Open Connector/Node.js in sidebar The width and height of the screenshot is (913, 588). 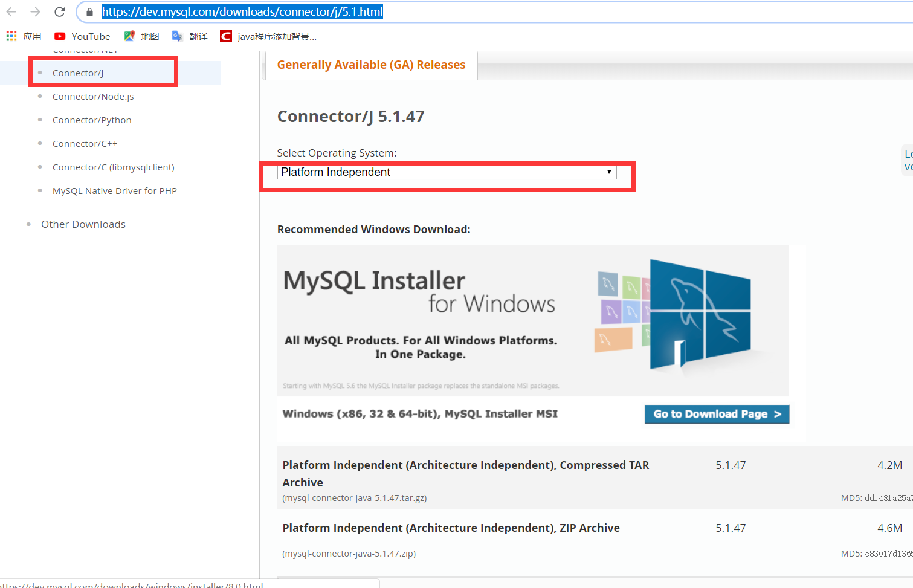point(93,97)
